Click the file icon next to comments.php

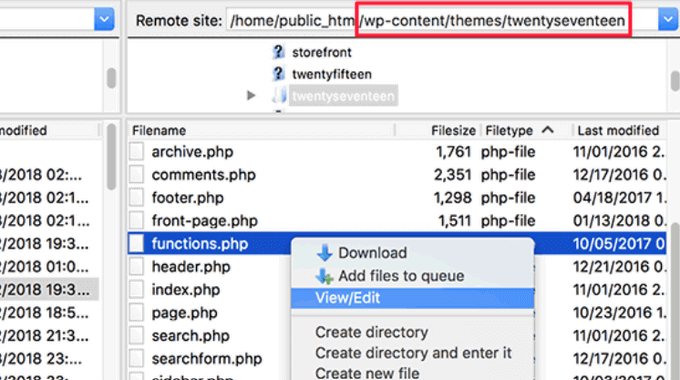(136, 175)
